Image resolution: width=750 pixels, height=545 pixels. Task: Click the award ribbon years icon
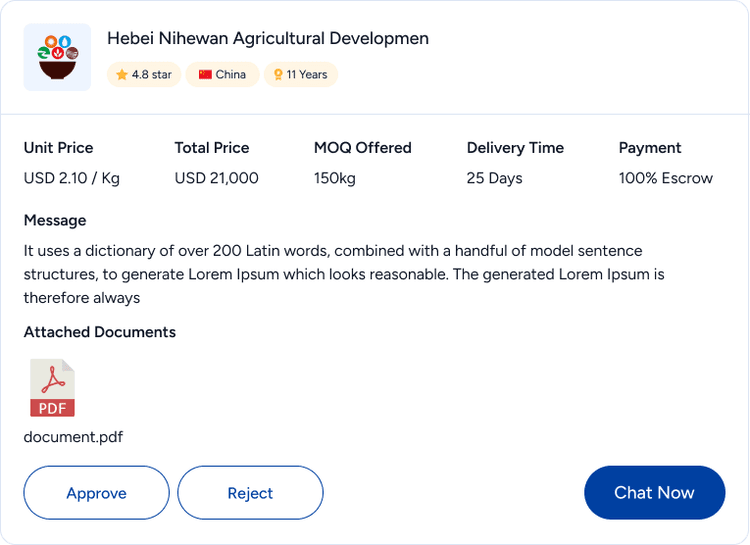click(x=278, y=75)
